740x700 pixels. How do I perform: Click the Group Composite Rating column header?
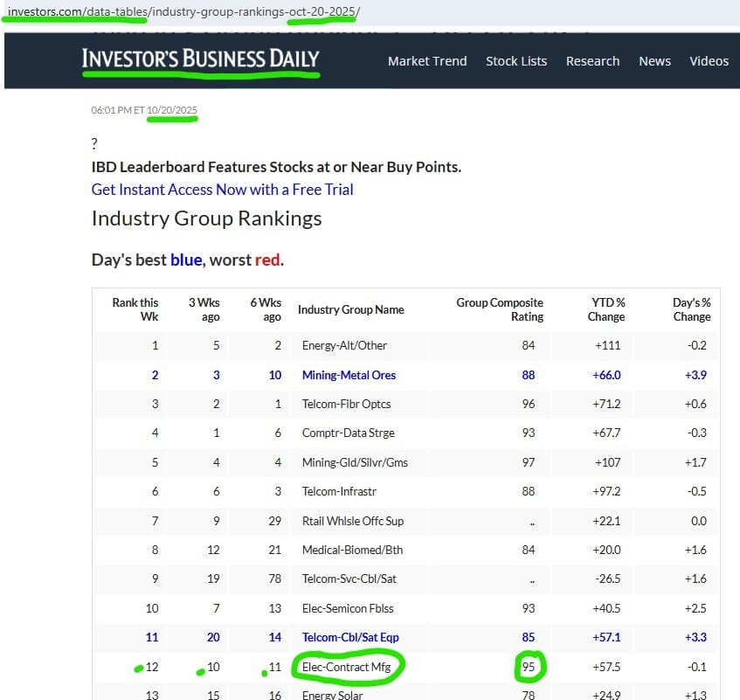[500, 309]
